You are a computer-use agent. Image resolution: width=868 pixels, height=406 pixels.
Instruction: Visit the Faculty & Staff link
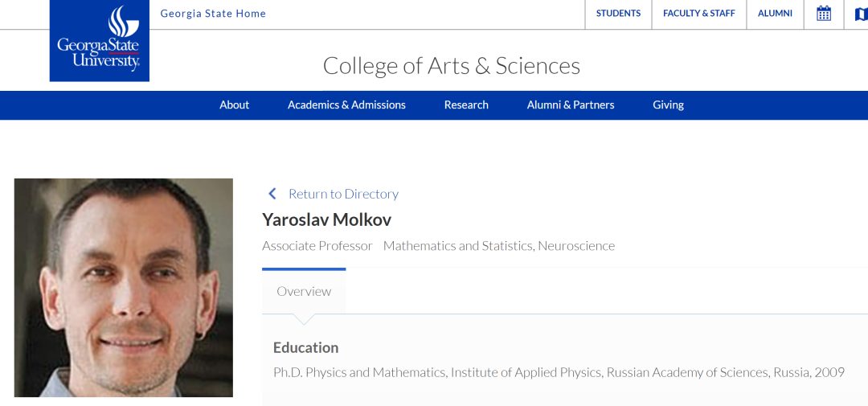tap(698, 14)
